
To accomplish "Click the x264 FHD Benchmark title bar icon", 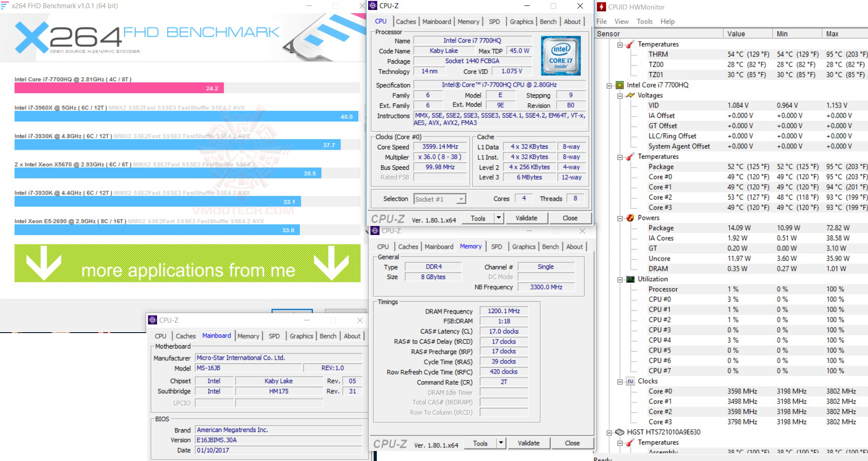I will tap(5, 6).
